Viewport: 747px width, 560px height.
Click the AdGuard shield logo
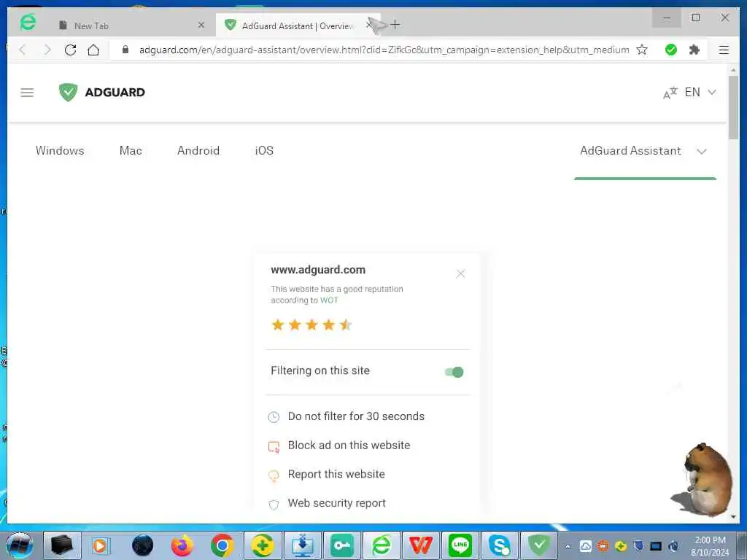[68, 92]
